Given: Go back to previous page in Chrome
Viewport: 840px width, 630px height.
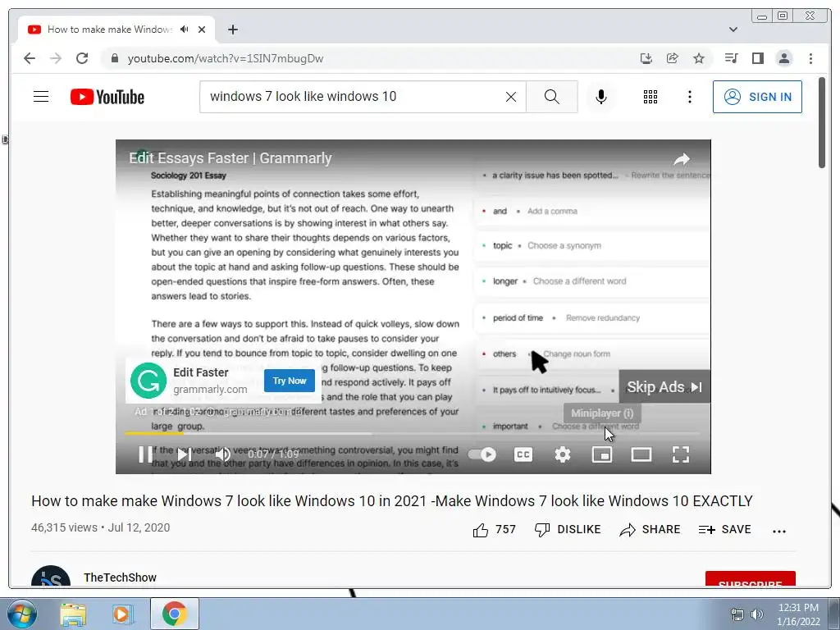Looking at the screenshot, I should [x=30, y=58].
